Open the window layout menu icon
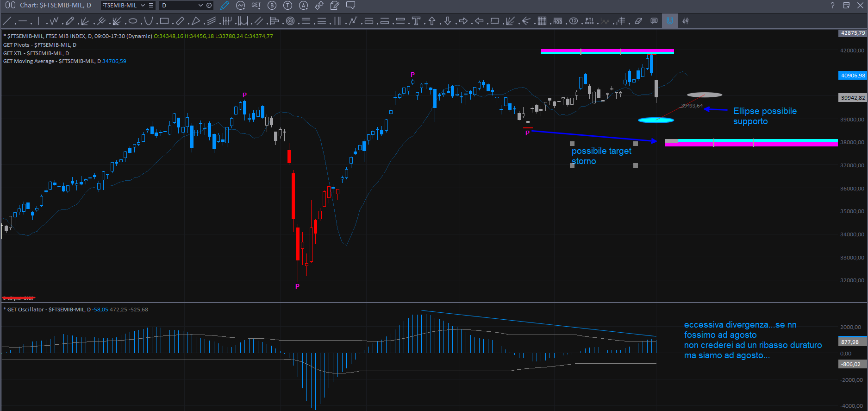868x411 pixels. [x=846, y=6]
